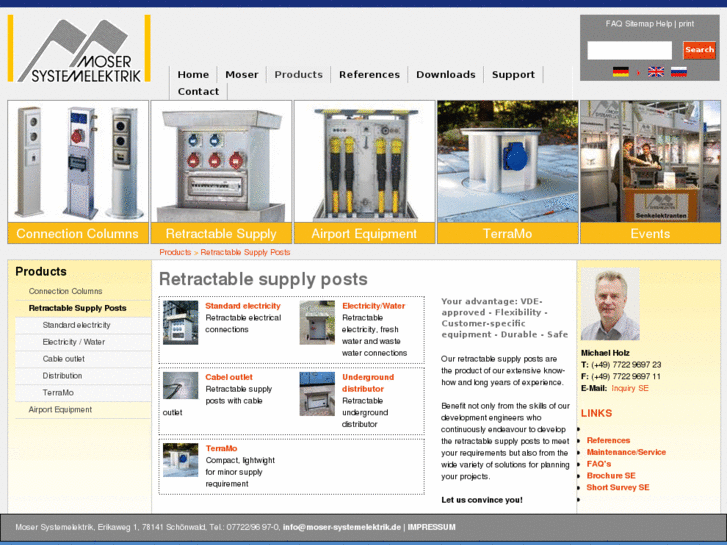
Task: Open Underground distributor heading link
Action: click(x=368, y=383)
